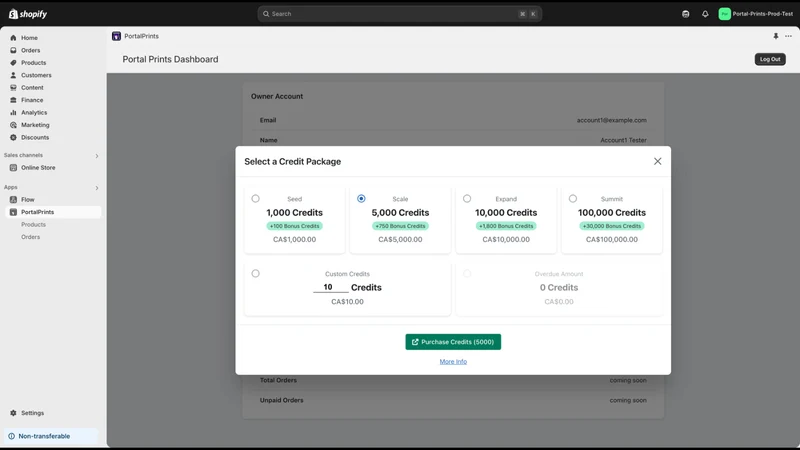Open the app's three-dot more menu

pyautogui.click(x=788, y=36)
